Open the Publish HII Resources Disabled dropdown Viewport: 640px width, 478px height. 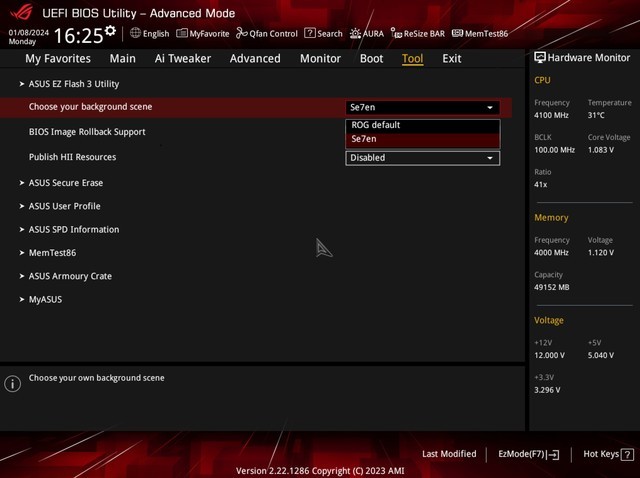422,158
